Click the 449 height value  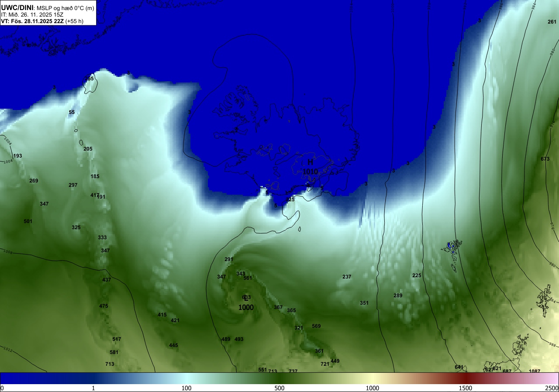[x=335, y=361]
